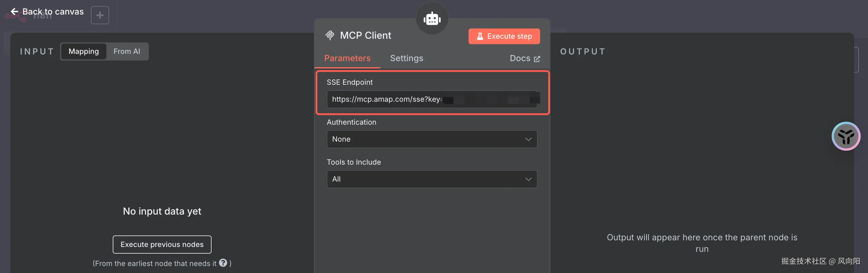Click the flask icon on Execute step

pyautogui.click(x=480, y=36)
